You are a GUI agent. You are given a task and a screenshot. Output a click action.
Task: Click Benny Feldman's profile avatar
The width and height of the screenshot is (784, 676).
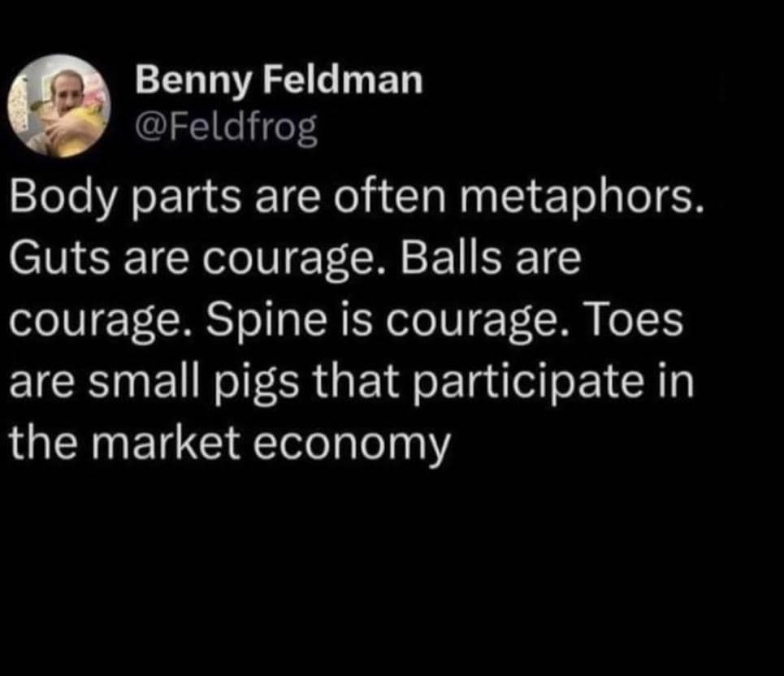[x=58, y=105]
